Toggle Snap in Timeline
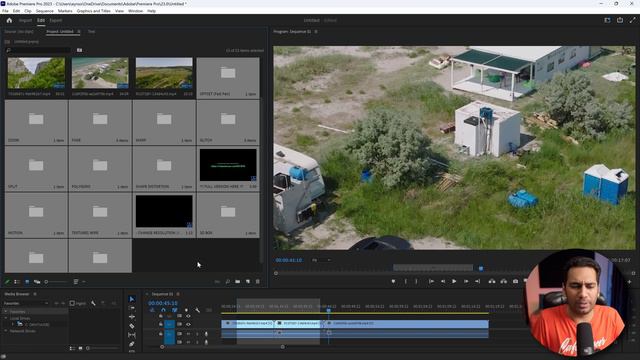The image size is (640, 360). pyautogui.click(x=163, y=310)
